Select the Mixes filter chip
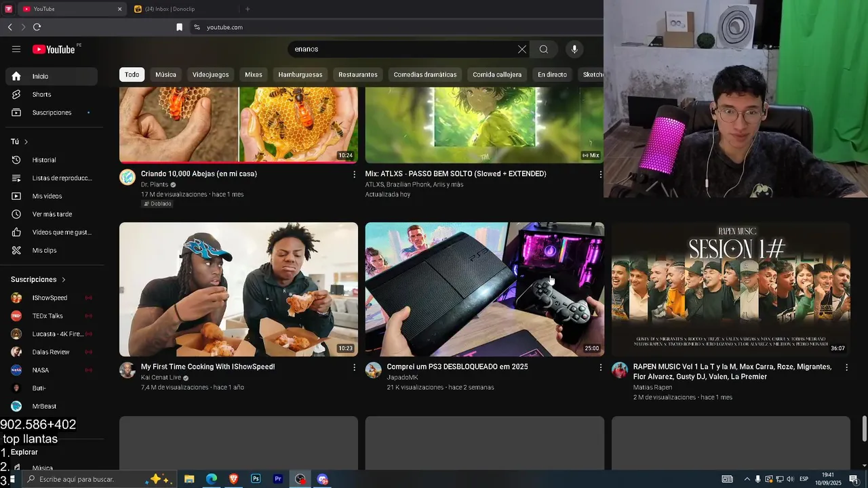The height and width of the screenshot is (488, 868). tap(254, 75)
